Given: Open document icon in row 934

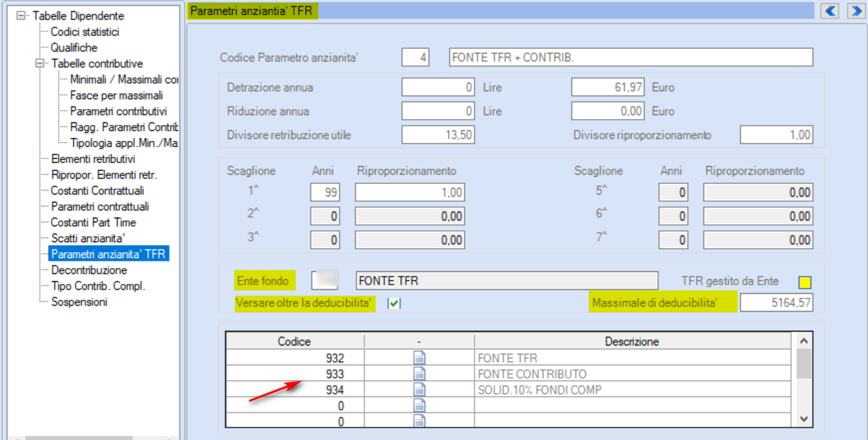Looking at the screenshot, I should coord(419,390).
